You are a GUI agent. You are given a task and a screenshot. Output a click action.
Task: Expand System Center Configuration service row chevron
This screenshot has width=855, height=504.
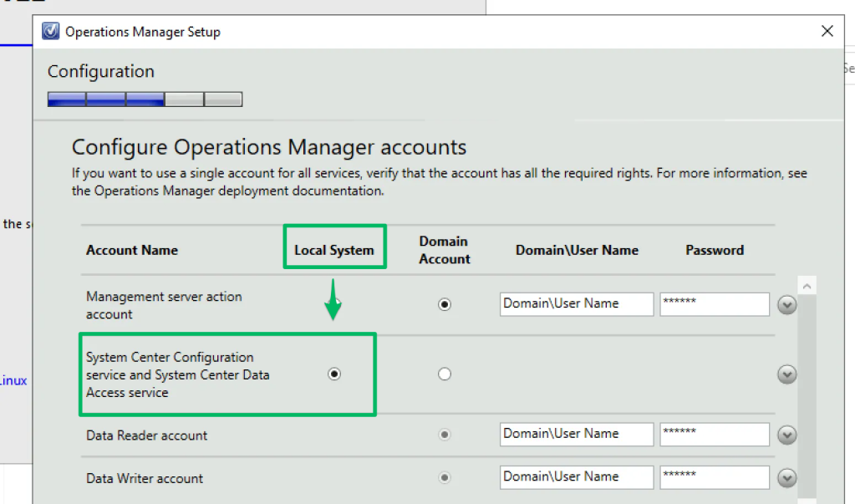point(786,374)
